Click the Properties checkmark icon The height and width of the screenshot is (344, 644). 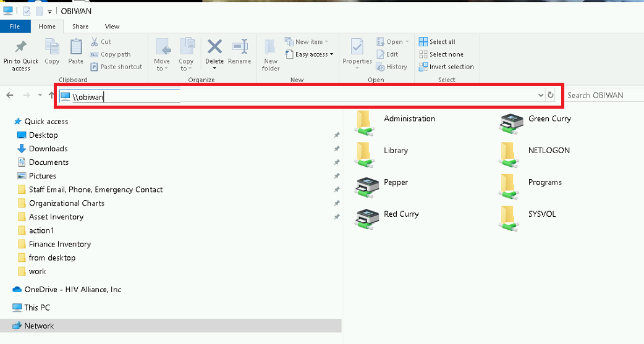(357, 47)
